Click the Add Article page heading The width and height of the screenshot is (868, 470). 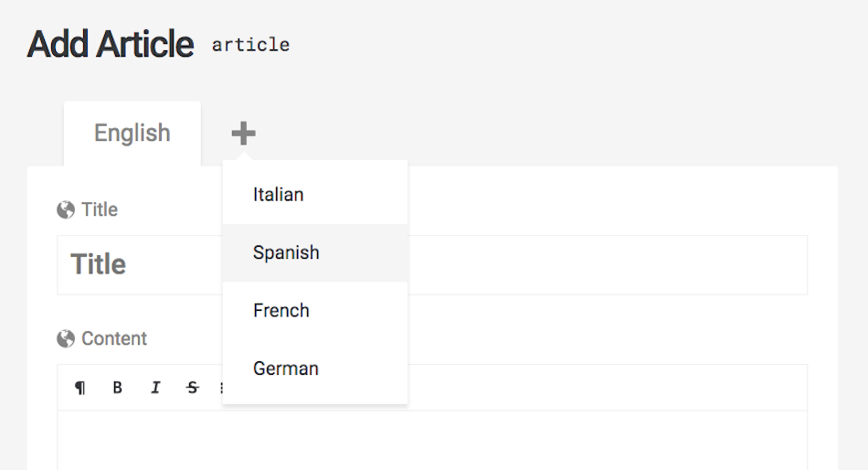point(111,44)
